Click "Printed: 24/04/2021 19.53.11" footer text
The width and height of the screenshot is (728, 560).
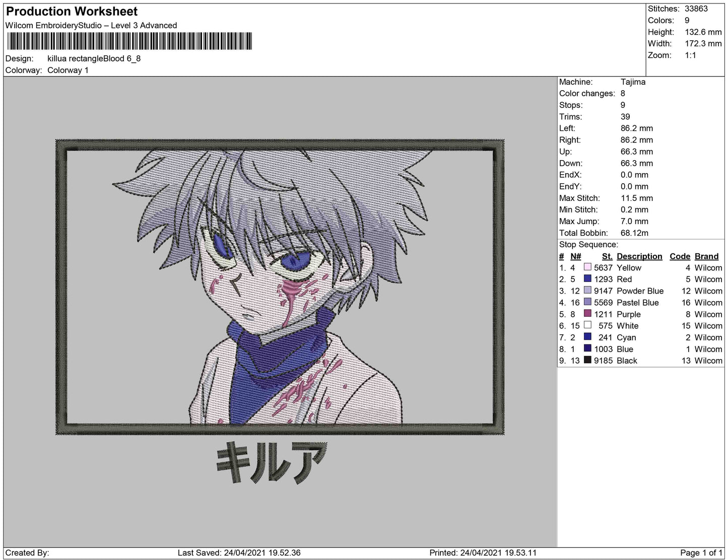pos(483,552)
